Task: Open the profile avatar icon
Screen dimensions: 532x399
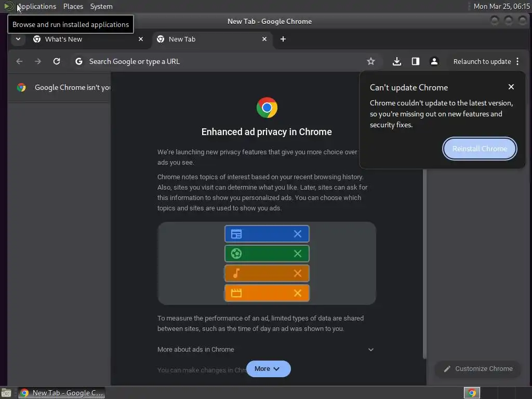Action: (434, 61)
